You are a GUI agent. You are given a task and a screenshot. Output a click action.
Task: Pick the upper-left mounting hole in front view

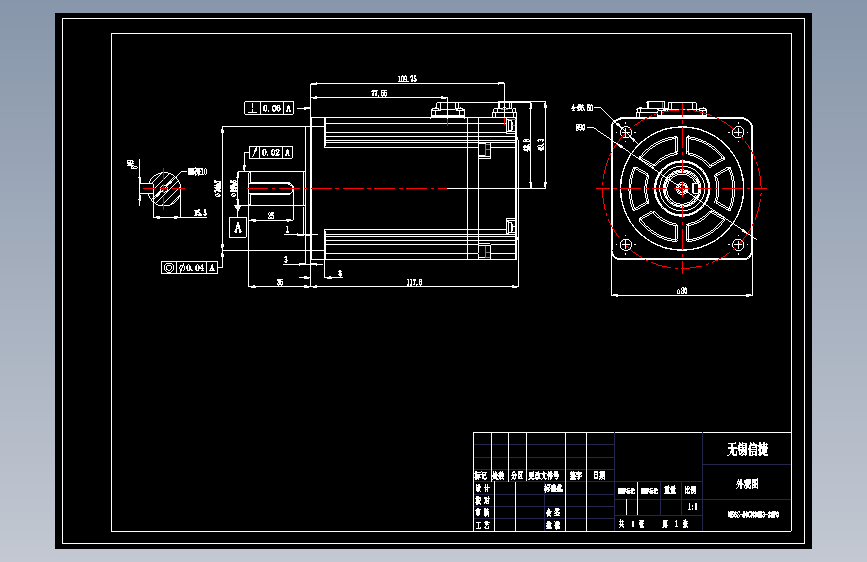(626, 132)
